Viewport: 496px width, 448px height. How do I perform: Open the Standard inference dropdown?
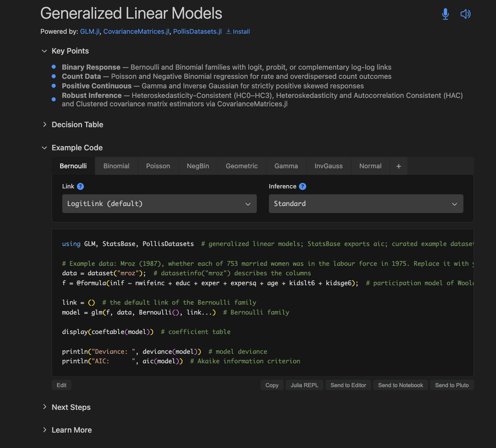tap(366, 204)
